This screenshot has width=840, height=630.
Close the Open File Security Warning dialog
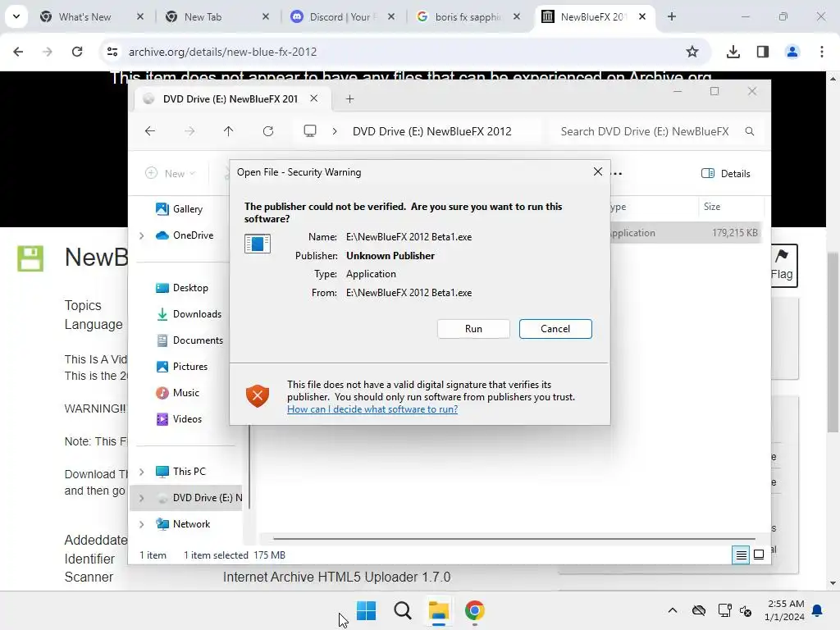point(598,171)
